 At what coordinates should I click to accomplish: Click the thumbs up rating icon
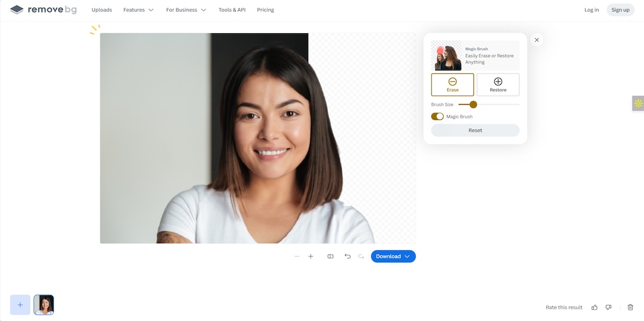594,307
